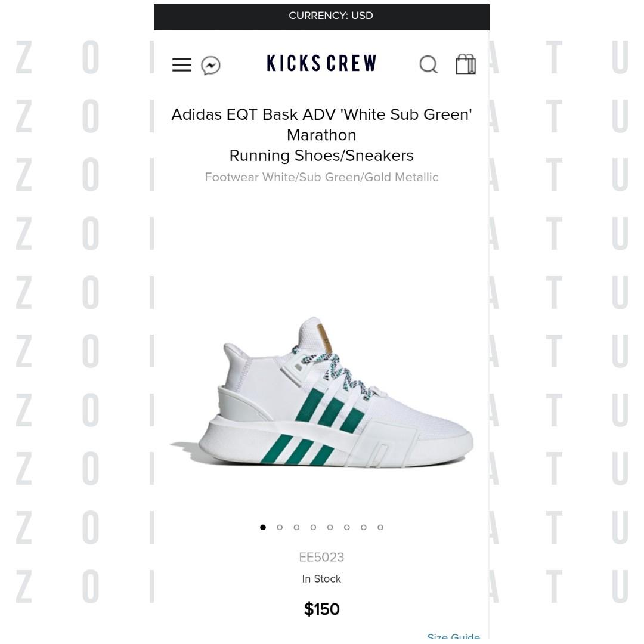Select sixth image carousel dot
This screenshot has height=644, width=644.
coord(347,527)
